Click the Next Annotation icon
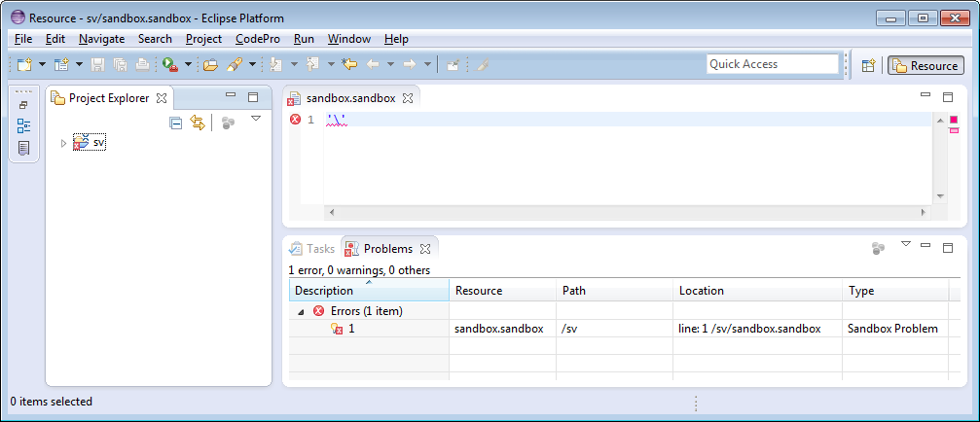The width and height of the screenshot is (980, 422). click(275, 64)
